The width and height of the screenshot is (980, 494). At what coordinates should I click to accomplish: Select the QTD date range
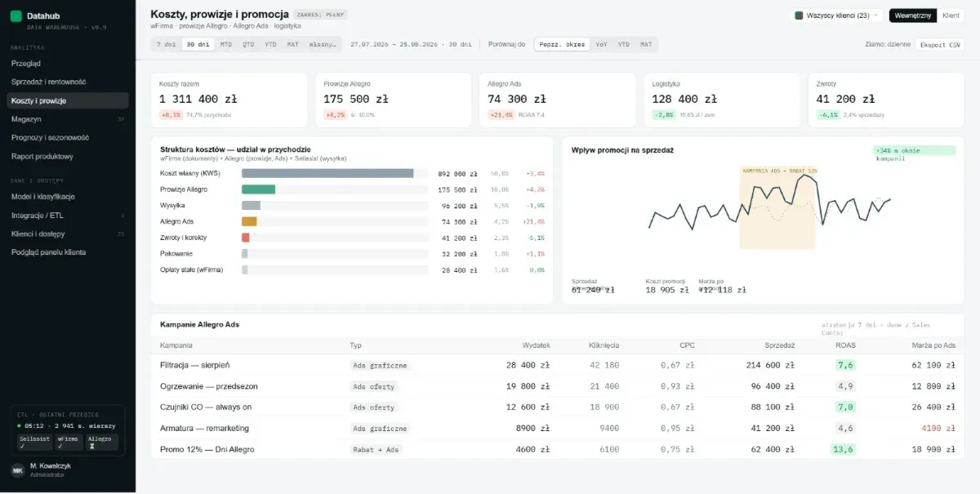(x=247, y=44)
